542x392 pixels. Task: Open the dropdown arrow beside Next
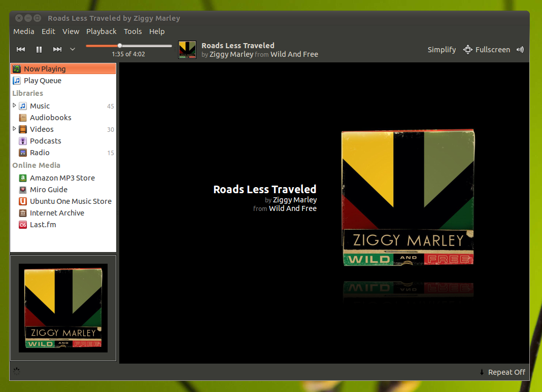72,49
